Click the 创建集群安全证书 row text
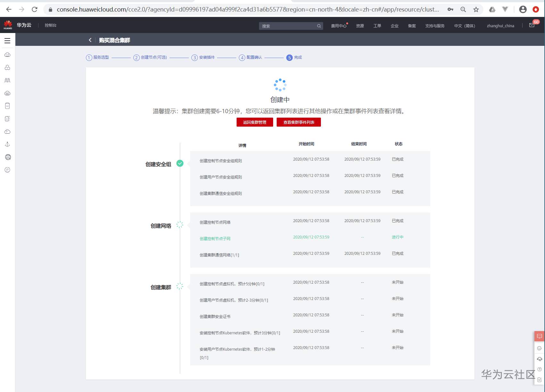Viewport: 545px width, 392px height. (215, 317)
